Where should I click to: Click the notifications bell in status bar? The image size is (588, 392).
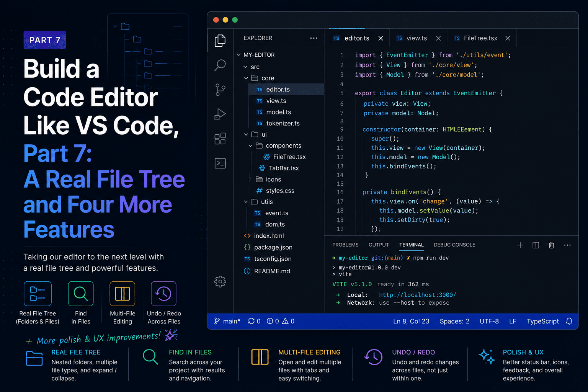(x=569, y=321)
